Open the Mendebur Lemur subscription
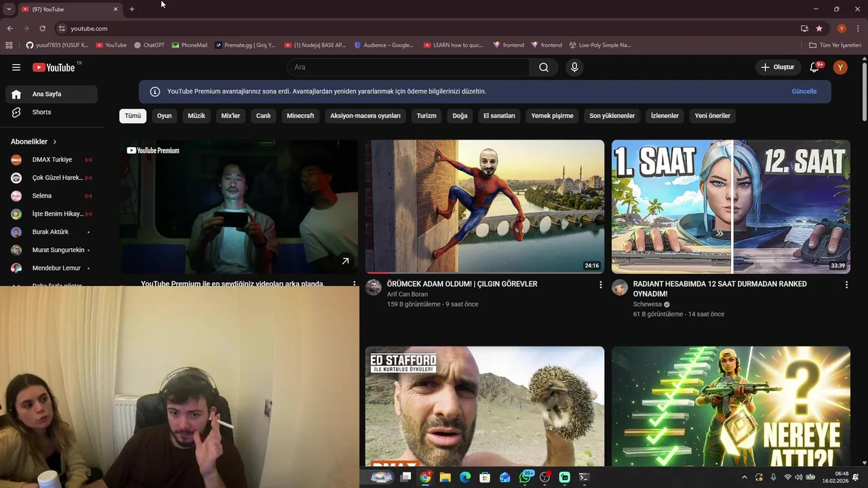Image resolution: width=868 pixels, height=488 pixels. pos(52,268)
